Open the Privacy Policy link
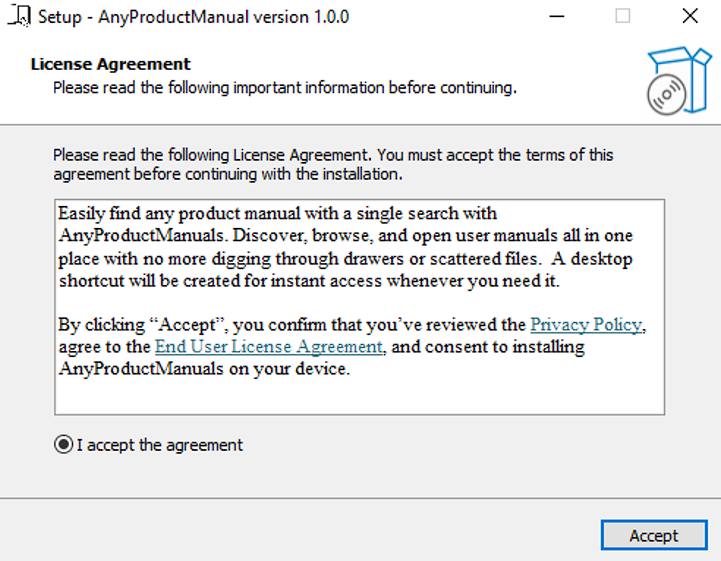Image resolution: width=721 pixels, height=561 pixels. pyautogui.click(x=586, y=325)
